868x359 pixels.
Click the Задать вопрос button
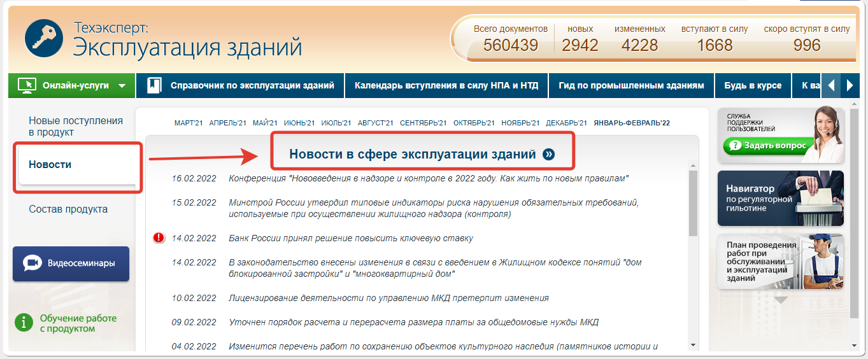coord(769,145)
